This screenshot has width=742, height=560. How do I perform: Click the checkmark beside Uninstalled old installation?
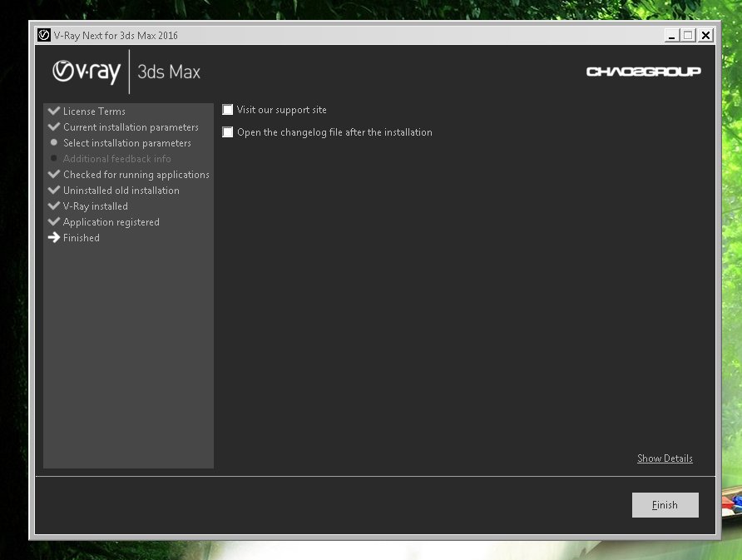[x=54, y=190]
